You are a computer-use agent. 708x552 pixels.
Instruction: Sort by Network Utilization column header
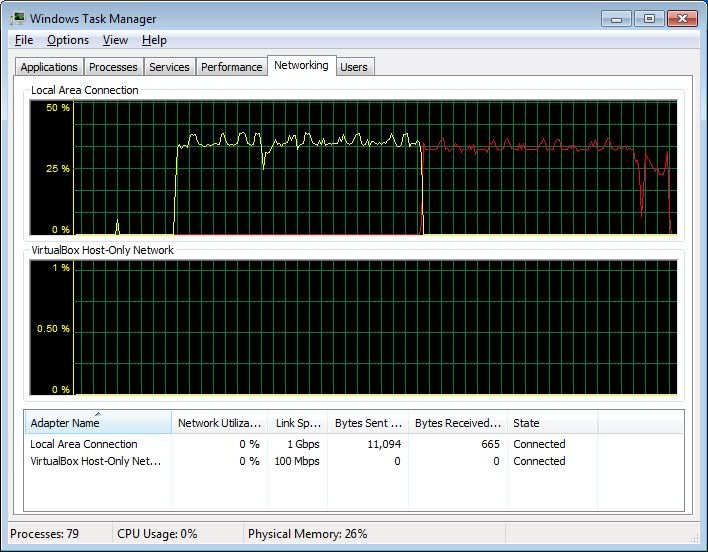pos(219,422)
